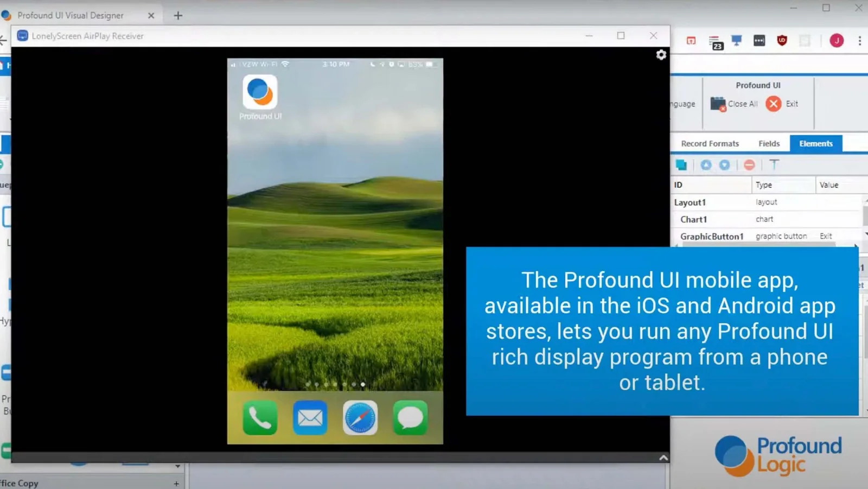Expand the LonelyScreen bottom panel chevron
Screen dimensions: 868x489
[x=663, y=458]
